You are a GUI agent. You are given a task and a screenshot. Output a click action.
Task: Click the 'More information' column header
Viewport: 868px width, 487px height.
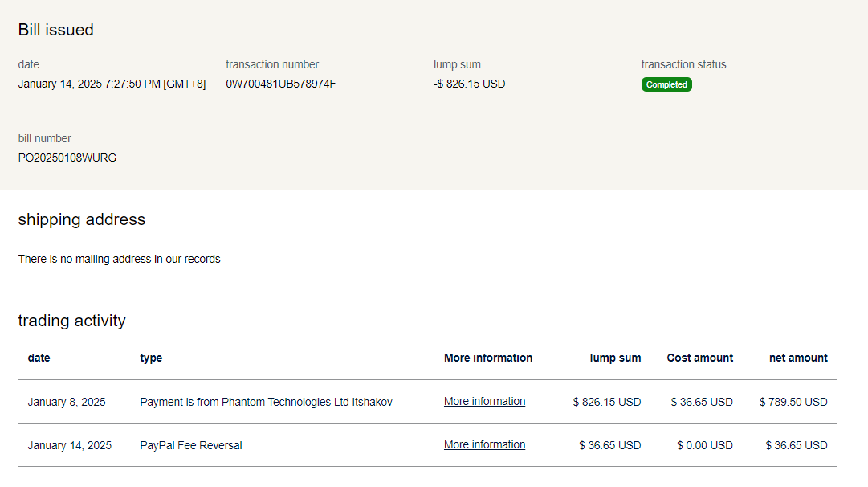coord(487,358)
